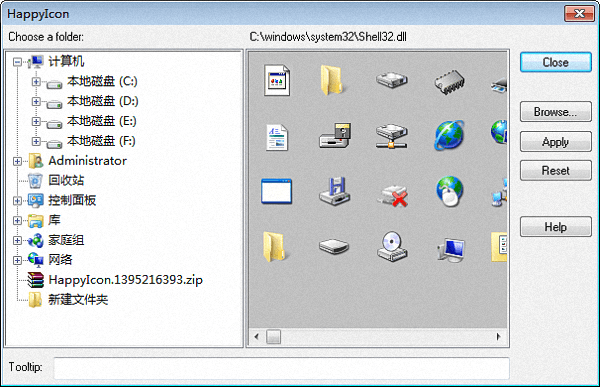Click the Reset button
This screenshot has width=600, height=387.
(x=556, y=170)
